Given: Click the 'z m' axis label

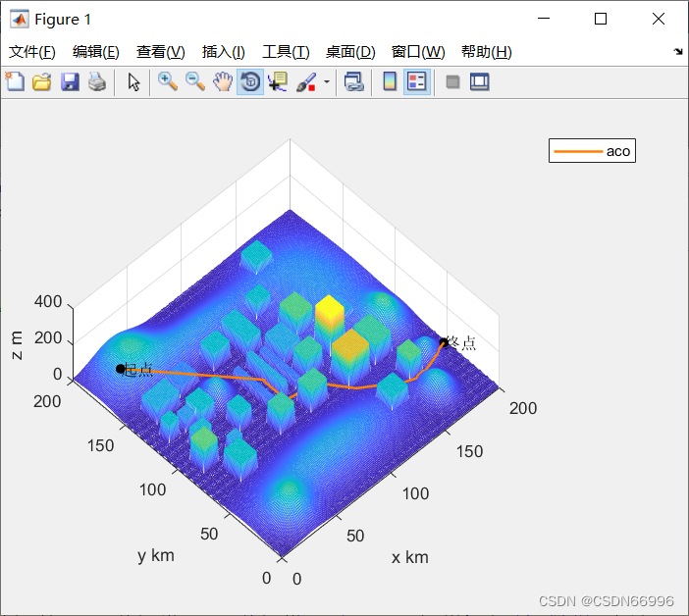Looking at the screenshot, I should 17,345.
